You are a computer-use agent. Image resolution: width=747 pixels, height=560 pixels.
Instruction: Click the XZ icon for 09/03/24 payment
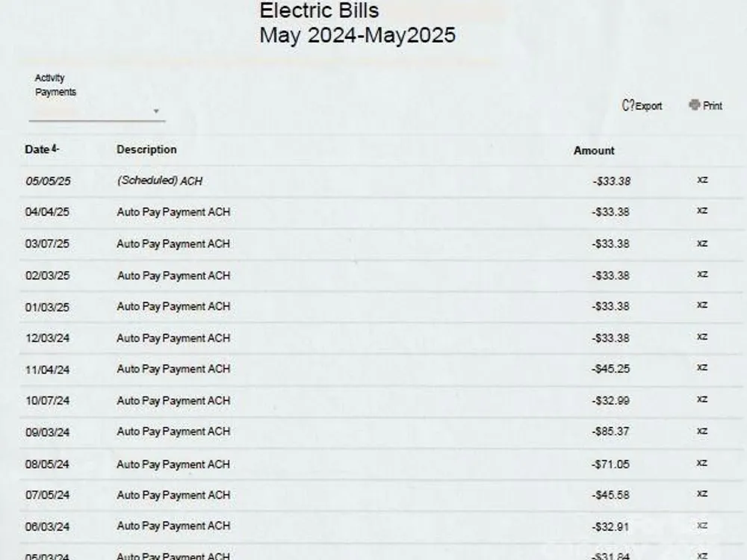[702, 431]
